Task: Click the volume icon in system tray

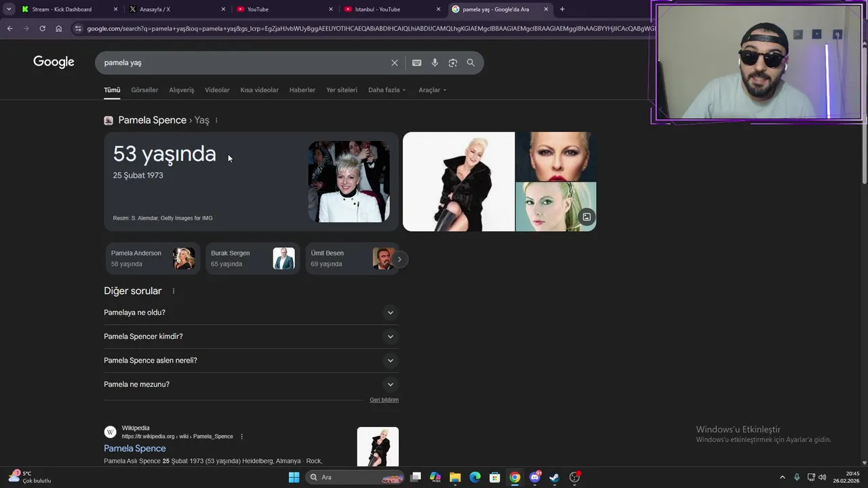Action: [822, 477]
